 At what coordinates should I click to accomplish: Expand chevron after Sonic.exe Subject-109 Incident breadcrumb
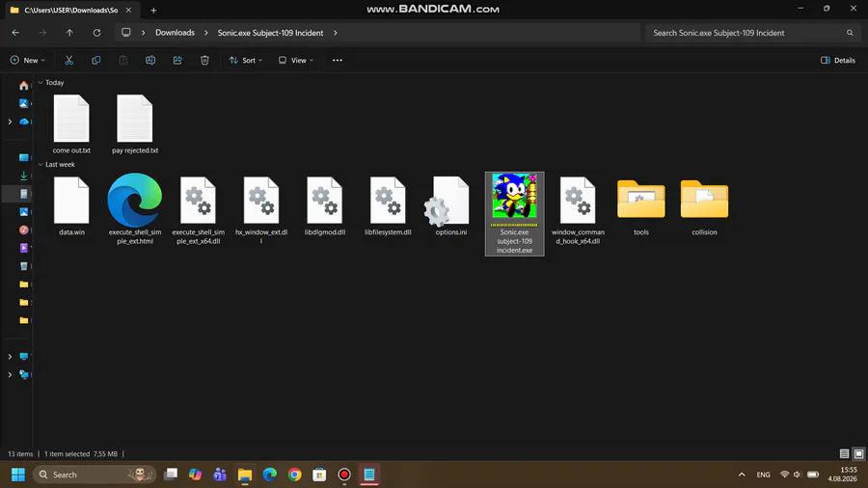[x=336, y=33]
